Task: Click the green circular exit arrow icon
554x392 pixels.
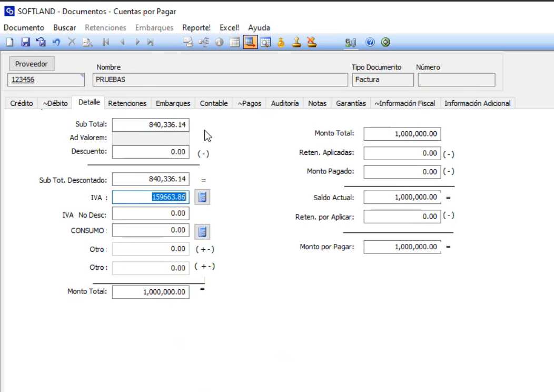Action: click(x=385, y=43)
